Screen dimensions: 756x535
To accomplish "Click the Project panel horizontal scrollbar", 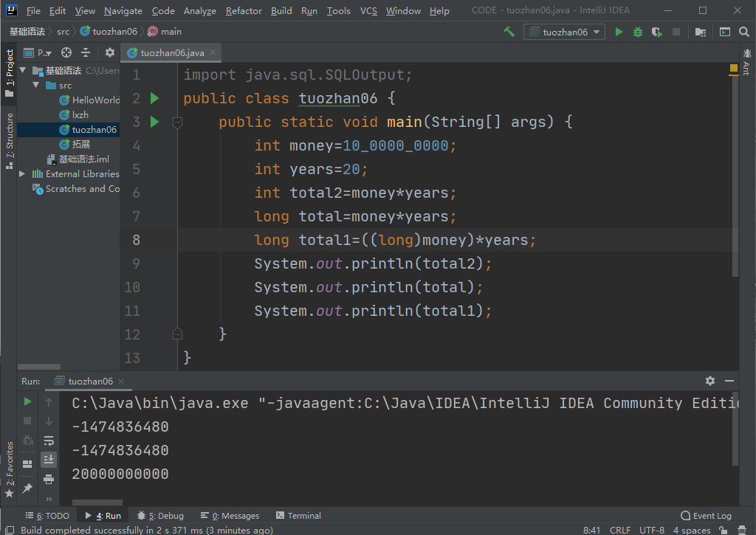I will pyautogui.click(x=39, y=367).
